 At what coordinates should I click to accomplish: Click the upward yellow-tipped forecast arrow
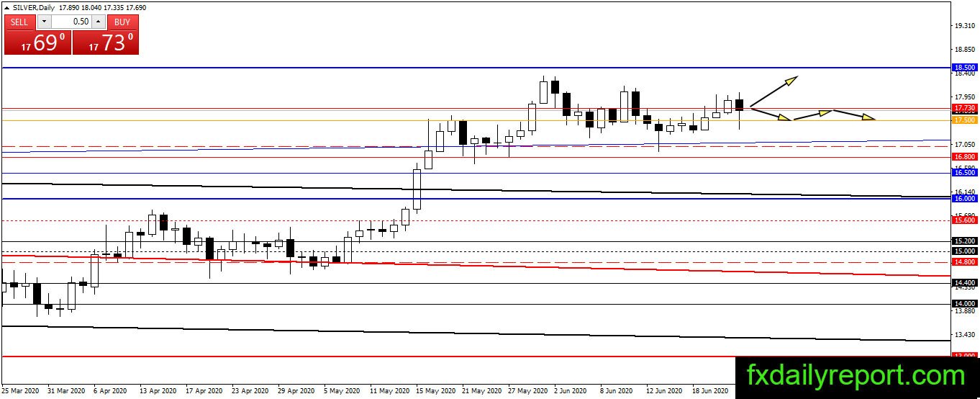(x=773, y=92)
